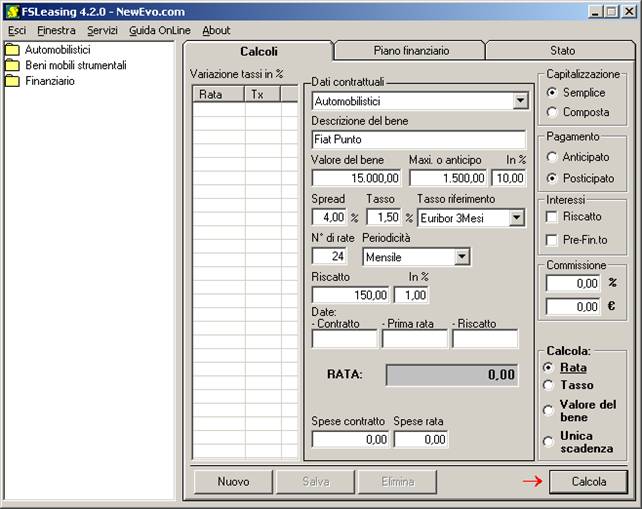Select Valore del bene under Calcola
This screenshot has width=642, height=509.
(x=548, y=411)
